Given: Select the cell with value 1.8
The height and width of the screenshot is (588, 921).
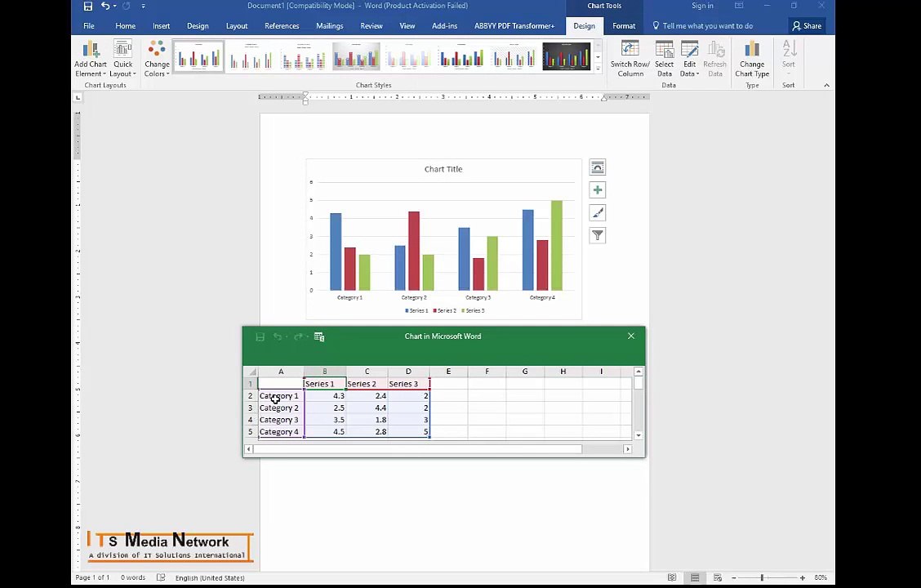Looking at the screenshot, I should pos(367,420).
